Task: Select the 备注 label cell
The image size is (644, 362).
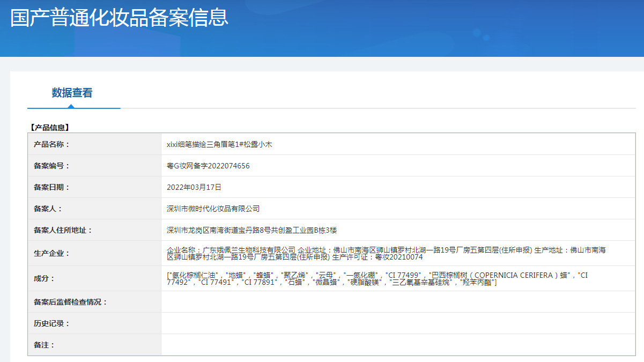Action: point(94,345)
